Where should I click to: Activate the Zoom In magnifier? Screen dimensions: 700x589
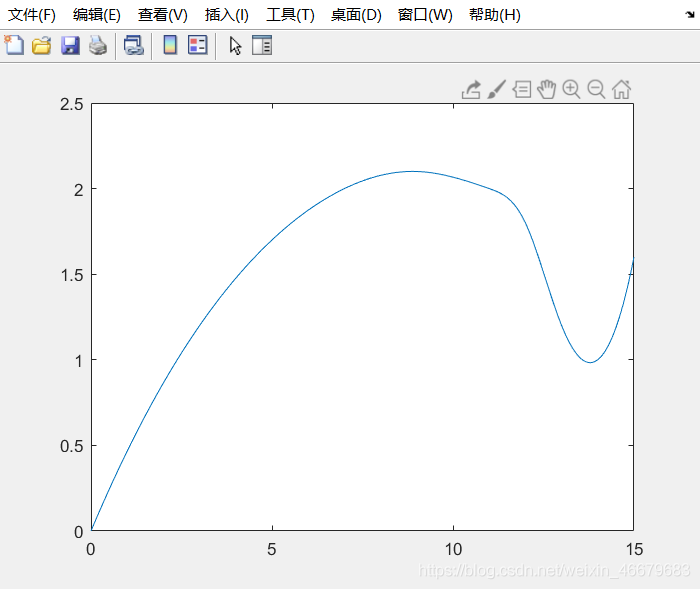[x=571, y=89]
